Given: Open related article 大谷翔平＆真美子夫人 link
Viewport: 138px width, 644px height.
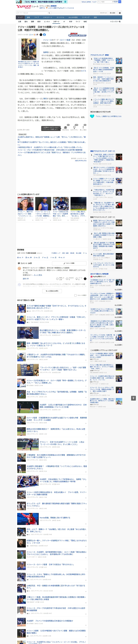Looking at the screenshot, I should click(x=51, y=138).
